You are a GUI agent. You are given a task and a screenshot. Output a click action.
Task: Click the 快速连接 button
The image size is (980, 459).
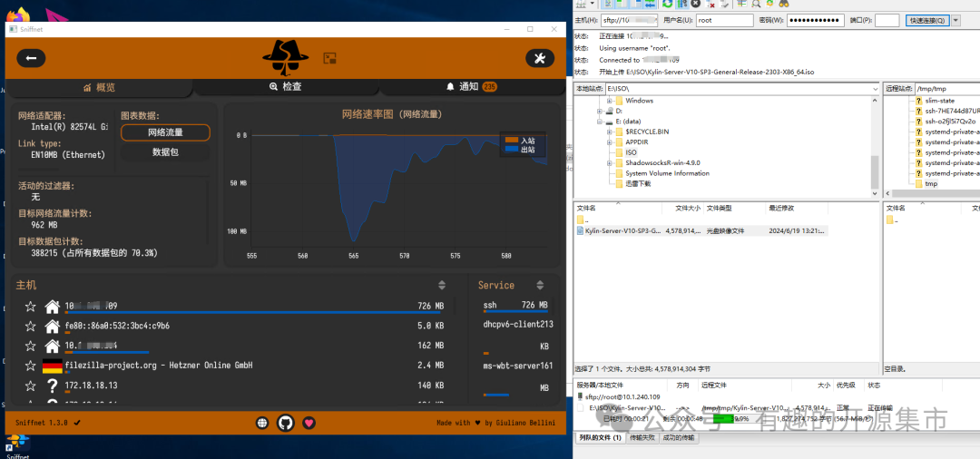tap(927, 20)
